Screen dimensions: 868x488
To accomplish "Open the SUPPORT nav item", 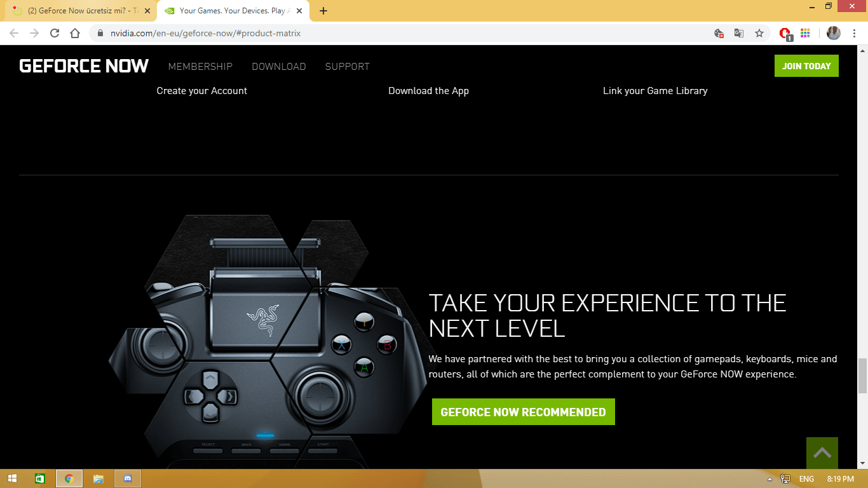I will 348,67.
